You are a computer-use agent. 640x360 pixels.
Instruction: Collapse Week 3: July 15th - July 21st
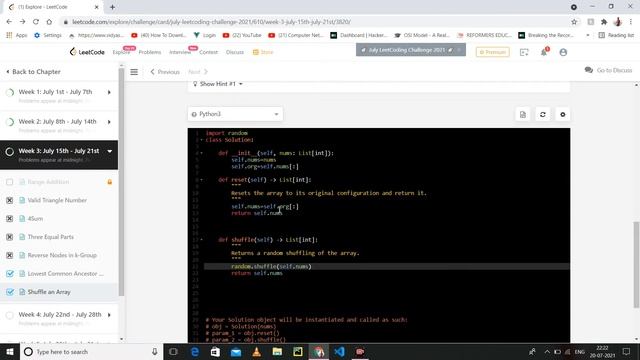coord(109,151)
